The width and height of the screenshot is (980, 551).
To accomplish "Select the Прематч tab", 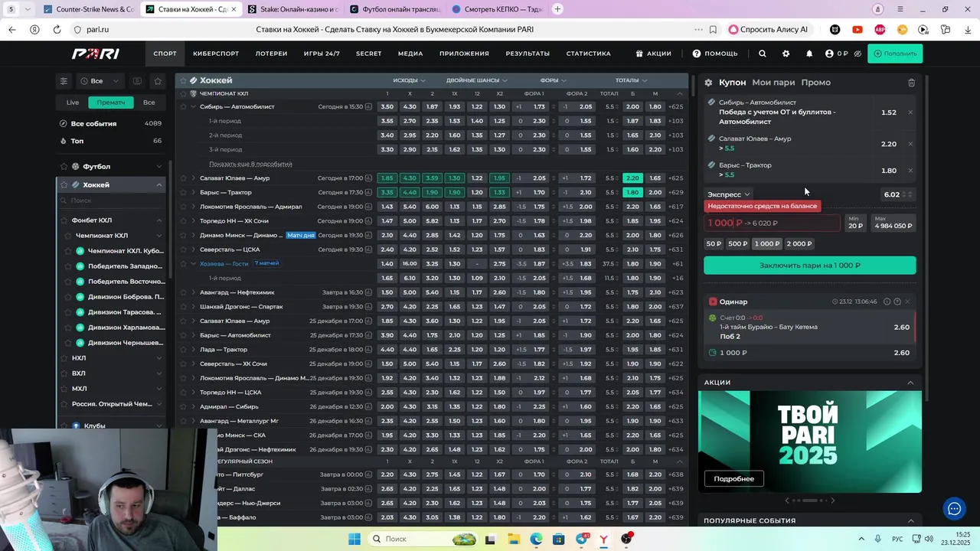I will click(110, 103).
